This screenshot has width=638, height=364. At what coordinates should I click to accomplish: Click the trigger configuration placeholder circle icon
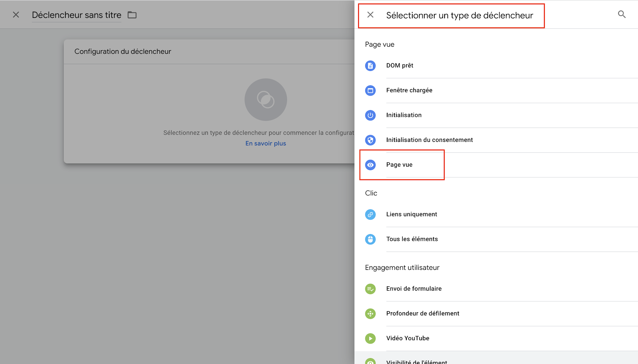pyautogui.click(x=266, y=100)
